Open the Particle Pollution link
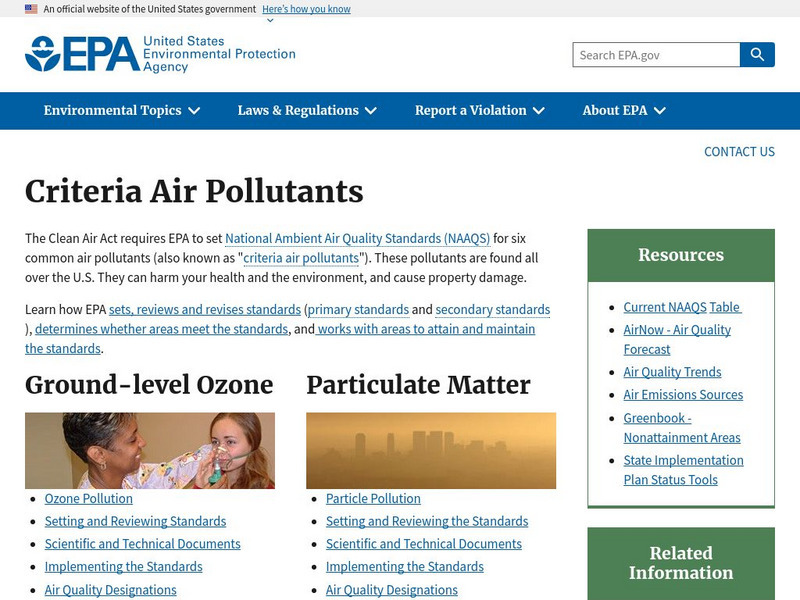The height and width of the screenshot is (600, 800). 373,498
